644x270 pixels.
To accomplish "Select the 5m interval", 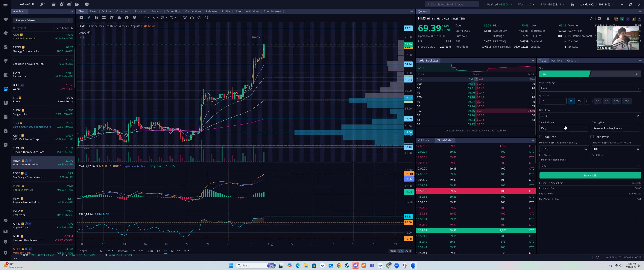I will [141, 251].
